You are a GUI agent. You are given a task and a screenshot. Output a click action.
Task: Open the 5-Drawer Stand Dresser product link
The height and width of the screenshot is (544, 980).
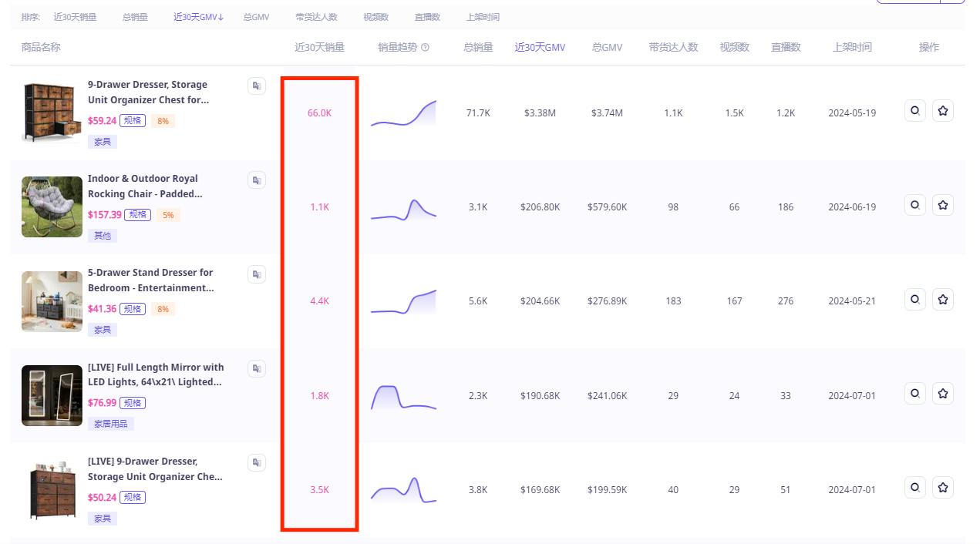pos(150,280)
